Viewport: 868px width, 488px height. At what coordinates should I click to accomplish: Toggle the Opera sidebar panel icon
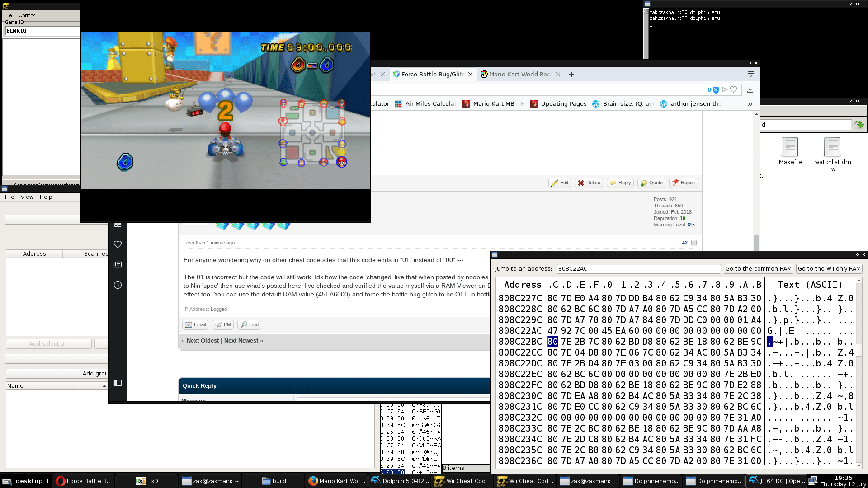(x=118, y=383)
